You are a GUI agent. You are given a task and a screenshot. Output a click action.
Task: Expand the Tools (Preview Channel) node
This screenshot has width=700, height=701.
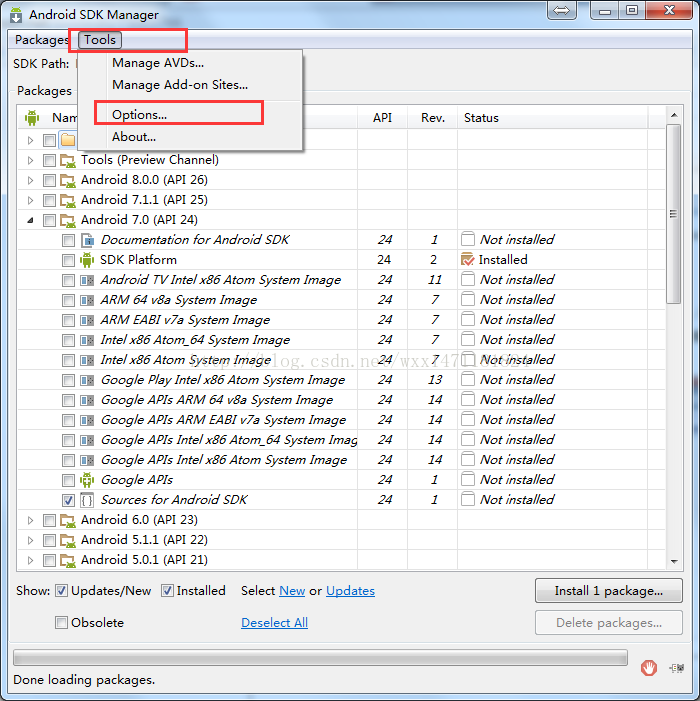[x=30, y=160]
